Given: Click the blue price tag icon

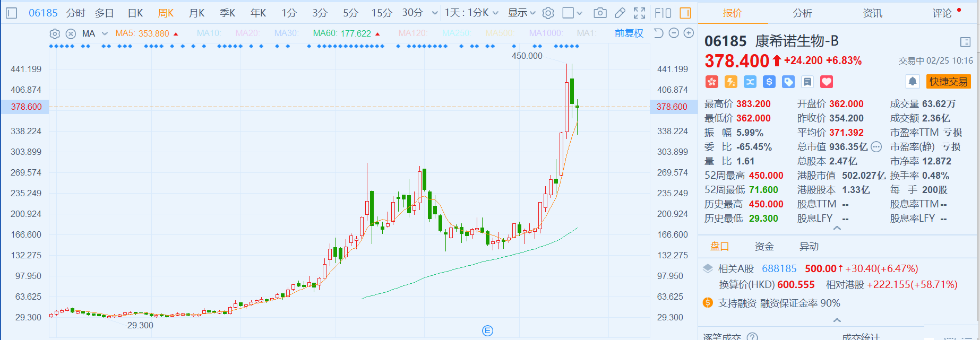Looking at the screenshot, I should 788,82.
